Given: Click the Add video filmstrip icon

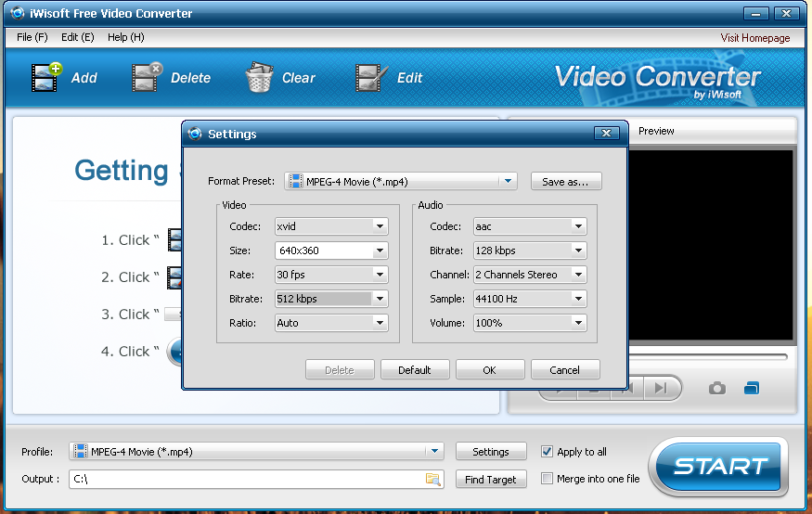Looking at the screenshot, I should (46, 78).
